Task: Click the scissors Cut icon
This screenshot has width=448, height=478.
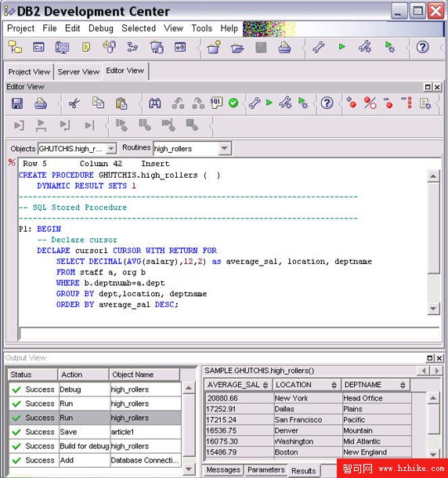Action: [x=74, y=103]
